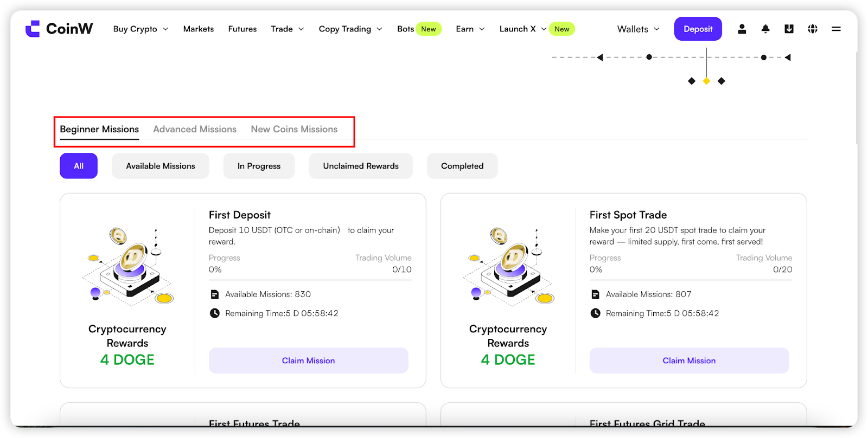Click the 0/20 trading volume value
The width and height of the screenshot is (868, 438).
point(783,269)
